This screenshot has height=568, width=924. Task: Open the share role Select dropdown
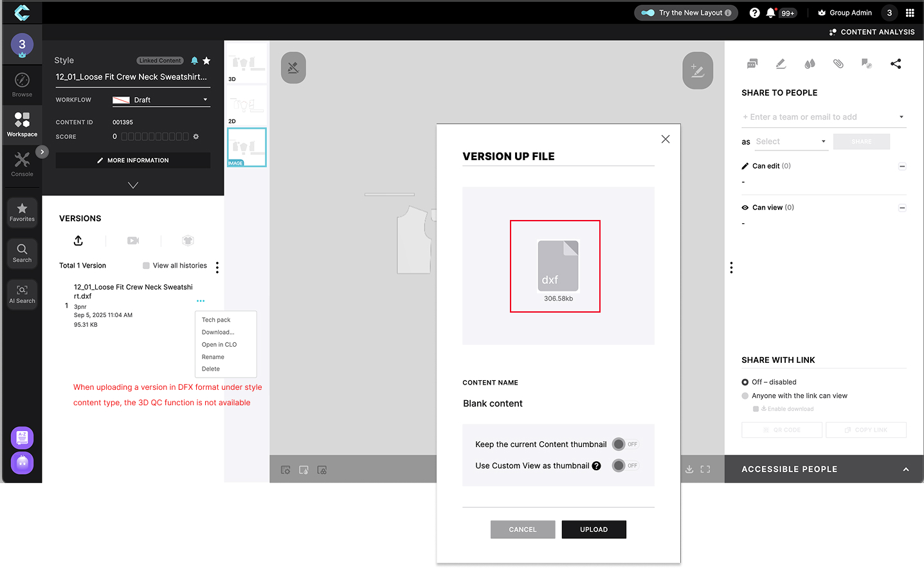coord(790,141)
